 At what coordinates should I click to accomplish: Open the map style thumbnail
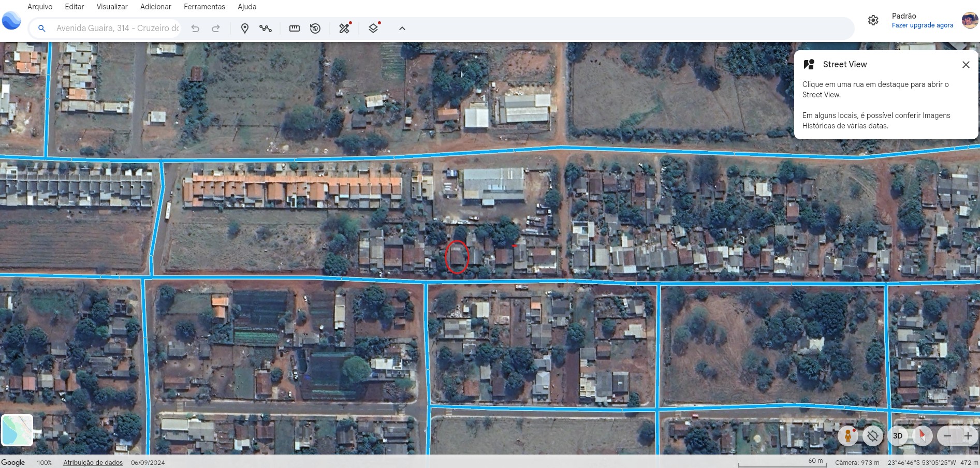[17, 430]
